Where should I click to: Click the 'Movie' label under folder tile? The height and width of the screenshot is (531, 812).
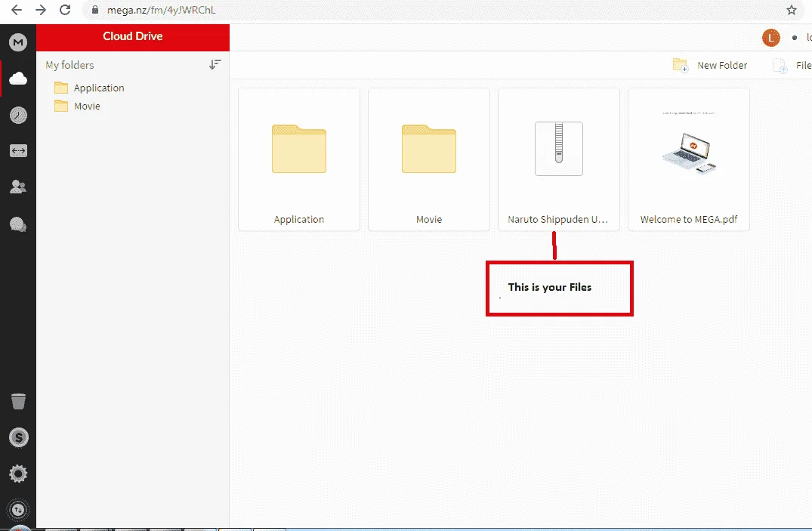coord(429,220)
